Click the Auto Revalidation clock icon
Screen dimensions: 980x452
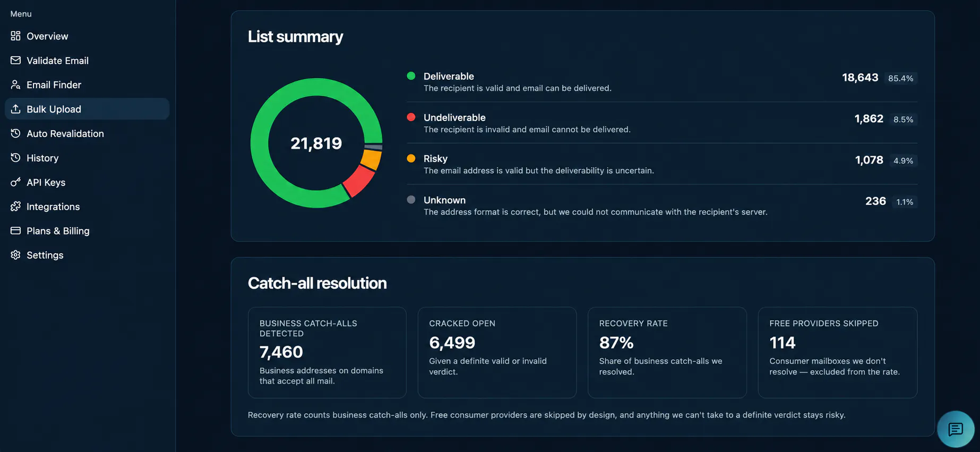[x=15, y=133]
